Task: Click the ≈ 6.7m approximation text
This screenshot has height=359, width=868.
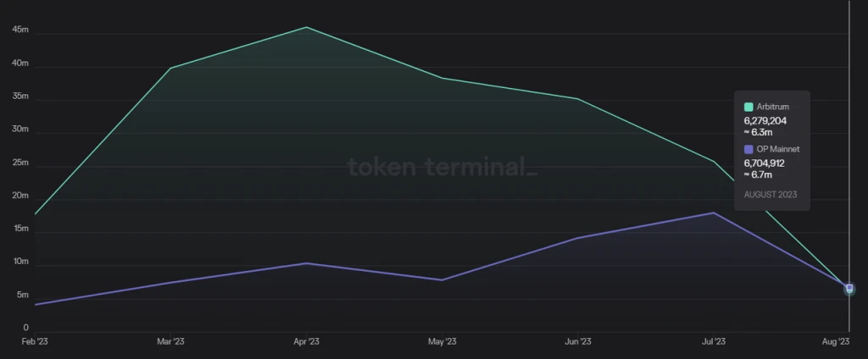Action: tap(758, 174)
